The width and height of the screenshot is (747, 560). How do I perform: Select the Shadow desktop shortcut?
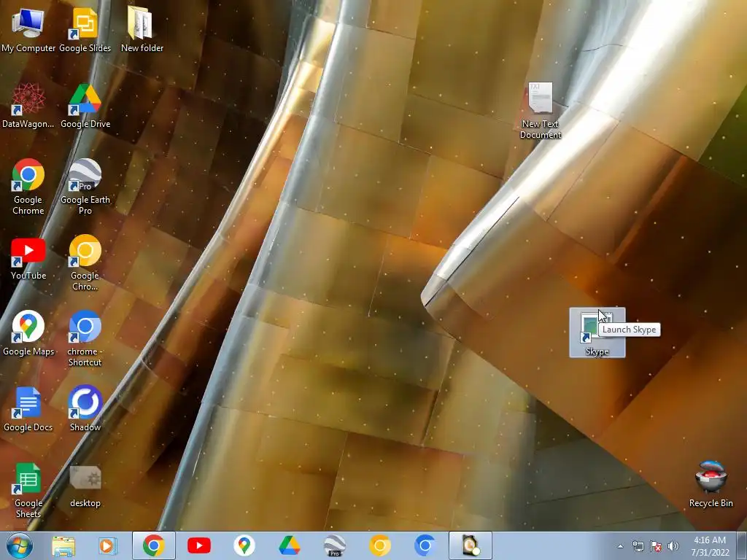coord(85,409)
